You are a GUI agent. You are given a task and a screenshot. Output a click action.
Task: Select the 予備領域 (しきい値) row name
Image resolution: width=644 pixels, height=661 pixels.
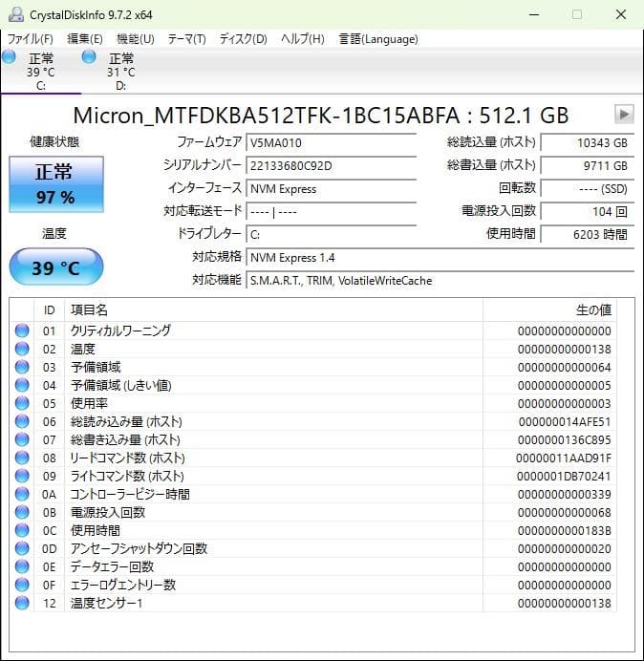[121, 385]
